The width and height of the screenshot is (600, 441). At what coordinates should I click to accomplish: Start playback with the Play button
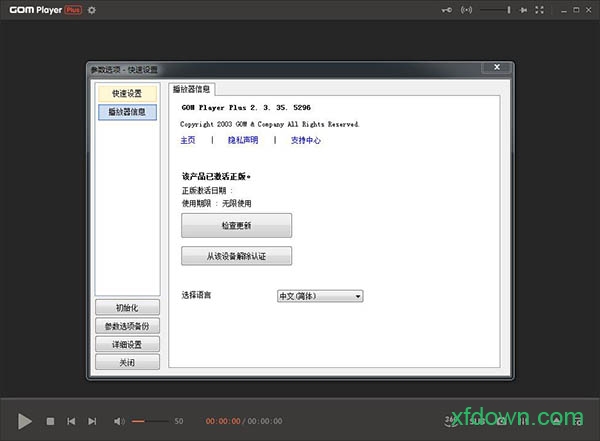[x=24, y=421]
